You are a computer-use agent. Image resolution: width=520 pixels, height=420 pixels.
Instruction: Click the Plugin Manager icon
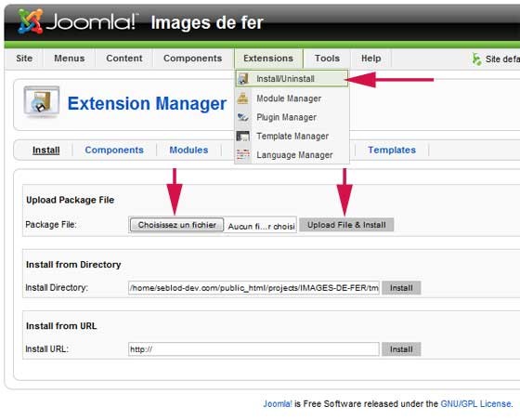click(x=242, y=117)
